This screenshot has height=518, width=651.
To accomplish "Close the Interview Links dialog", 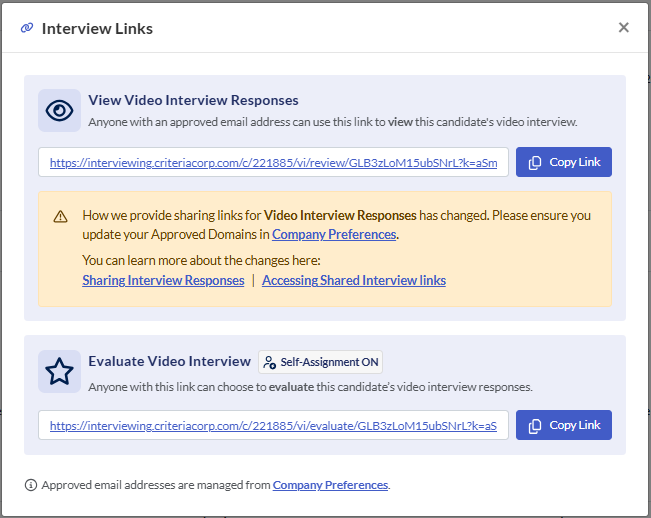I will point(624,28).
